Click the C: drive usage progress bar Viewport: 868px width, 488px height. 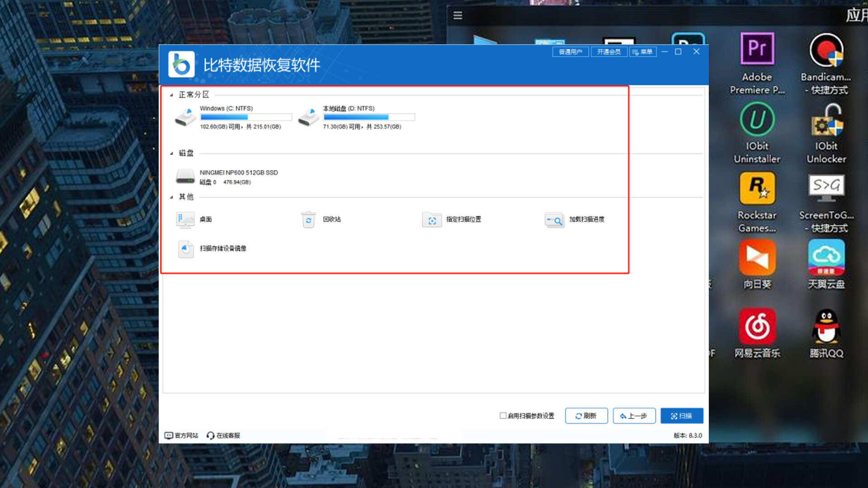click(246, 117)
